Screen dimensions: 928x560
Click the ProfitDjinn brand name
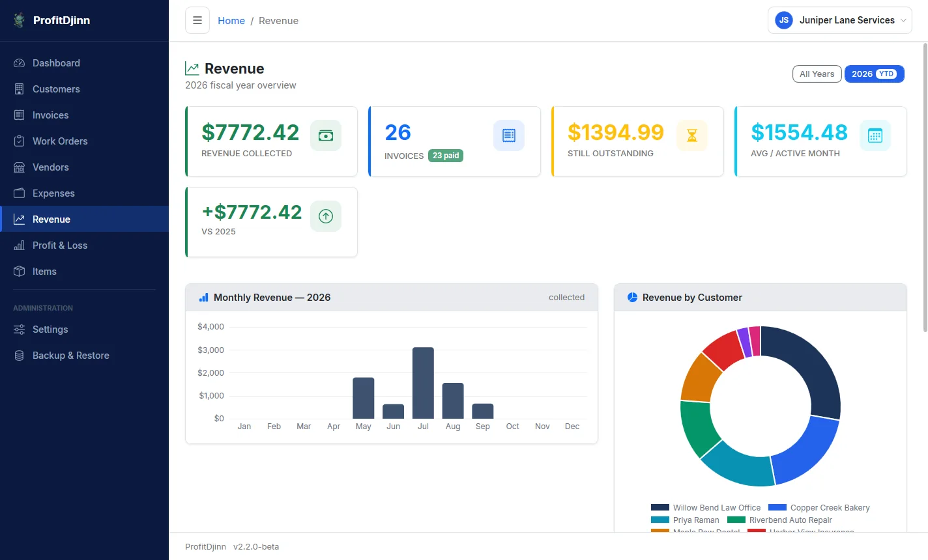pyautogui.click(x=62, y=20)
